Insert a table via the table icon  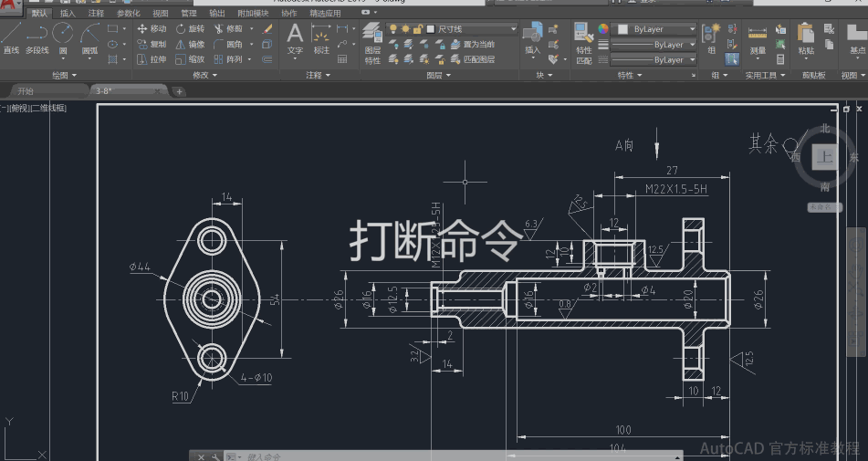[x=342, y=59]
